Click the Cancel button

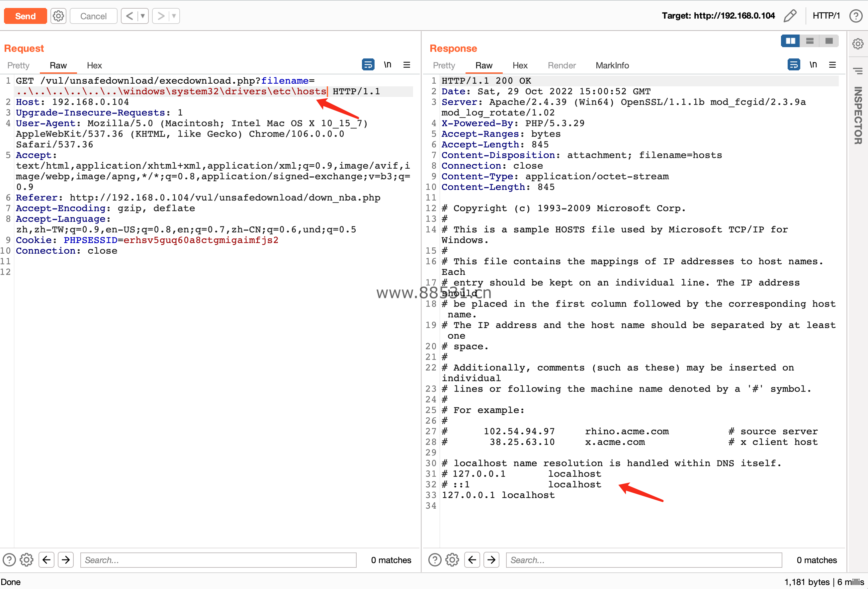[93, 16]
